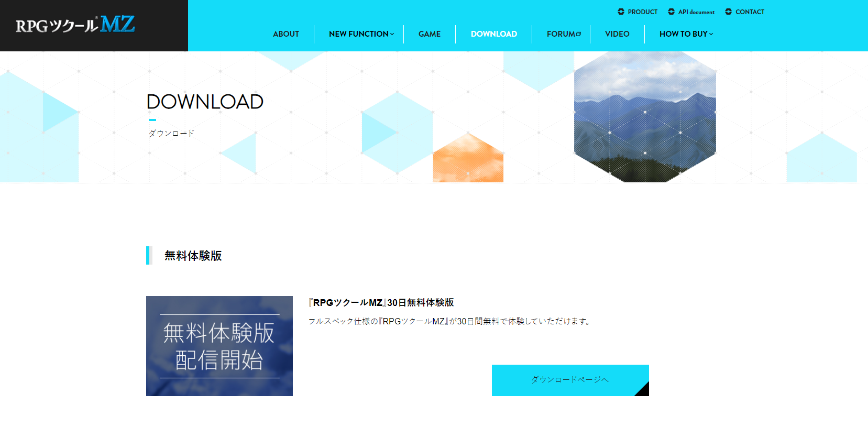Image resolution: width=868 pixels, height=448 pixels.
Task: Open the HOW TO BUY menu
Action: coord(683,34)
